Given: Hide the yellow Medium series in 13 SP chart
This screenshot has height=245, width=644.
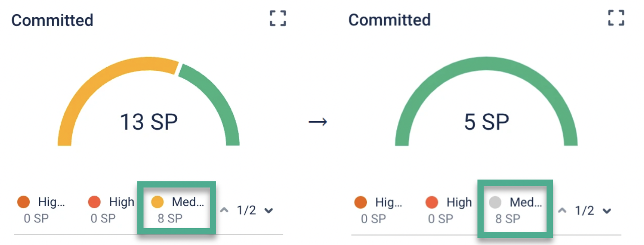Looking at the screenshot, I should coord(158,203).
